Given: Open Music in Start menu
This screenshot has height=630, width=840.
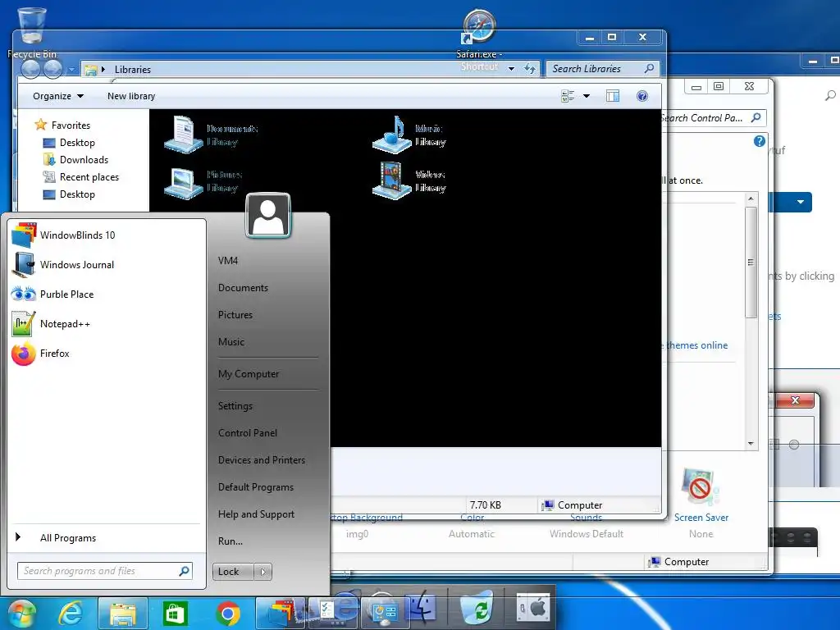Looking at the screenshot, I should [231, 342].
